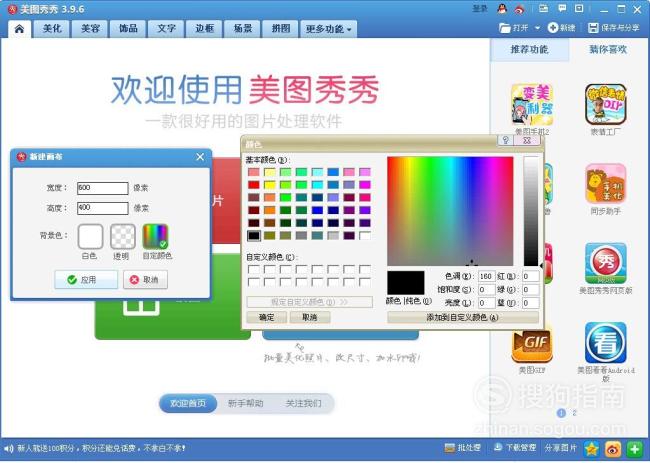Click 下载管理 in the status bar
This screenshot has height=463, width=650.
pos(514,448)
